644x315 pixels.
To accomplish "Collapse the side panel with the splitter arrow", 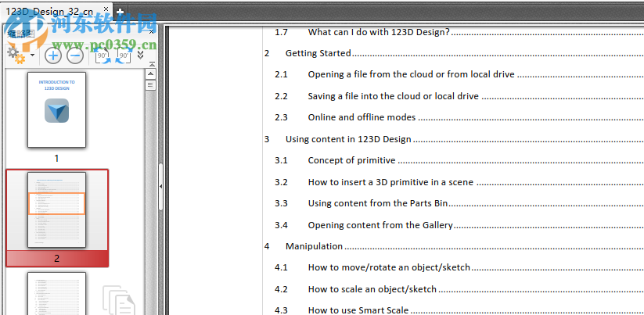I will [x=160, y=187].
